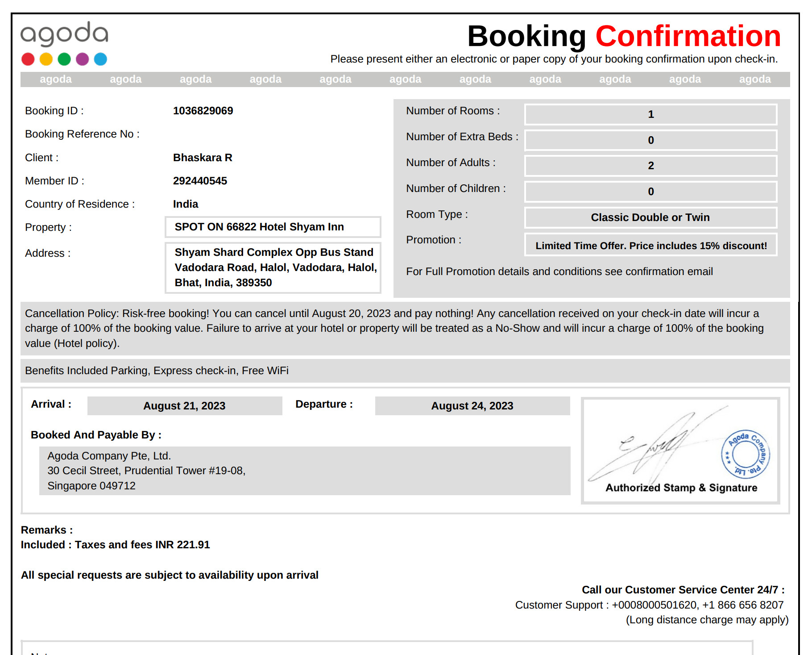Click the yellow dot in agoda logo
This screenshot has height=655, width=812.
[46, 59]
